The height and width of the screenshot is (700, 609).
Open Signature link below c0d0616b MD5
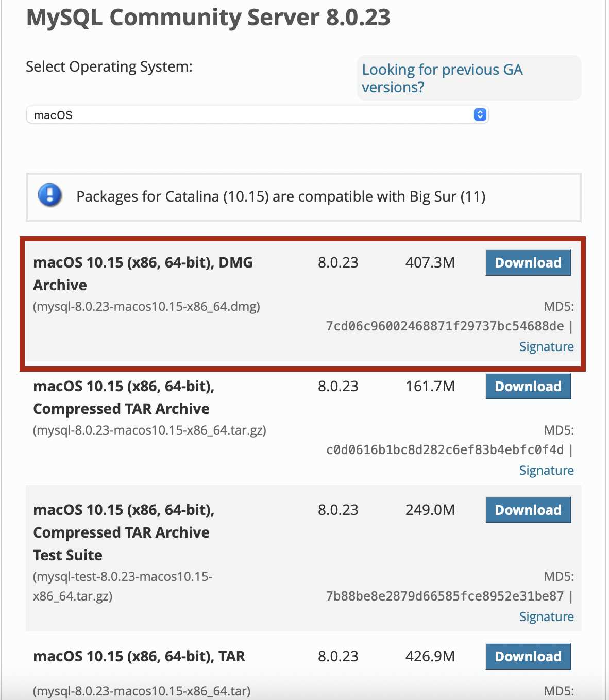[546, 471]
